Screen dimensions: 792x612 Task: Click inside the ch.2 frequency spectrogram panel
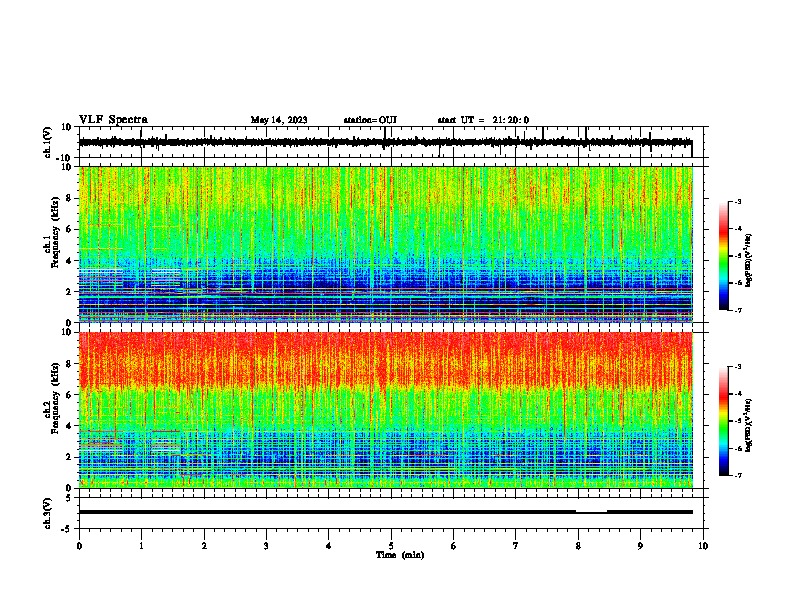point(386,410)
